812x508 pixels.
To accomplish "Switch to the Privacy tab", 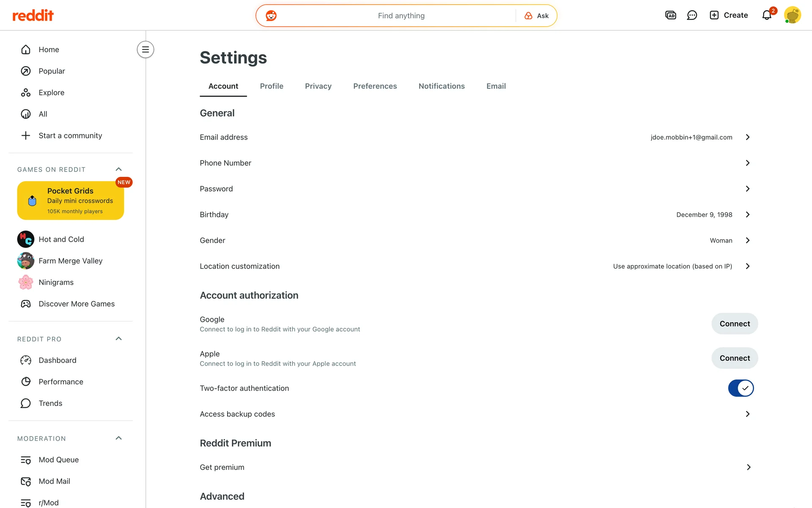I will pyautogui.click(x=318, y=86).
